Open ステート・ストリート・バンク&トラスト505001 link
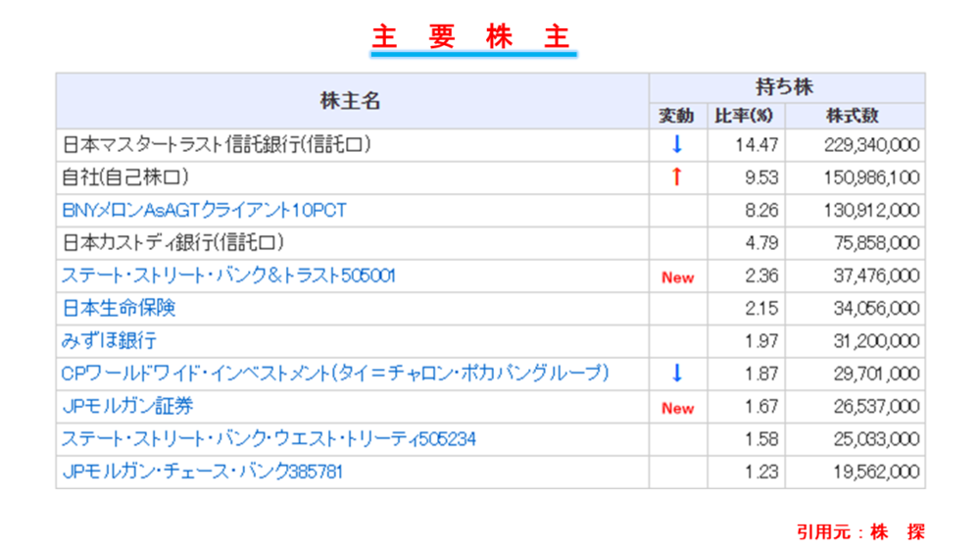This screenshot has height=552, width=980. [228, 276]
